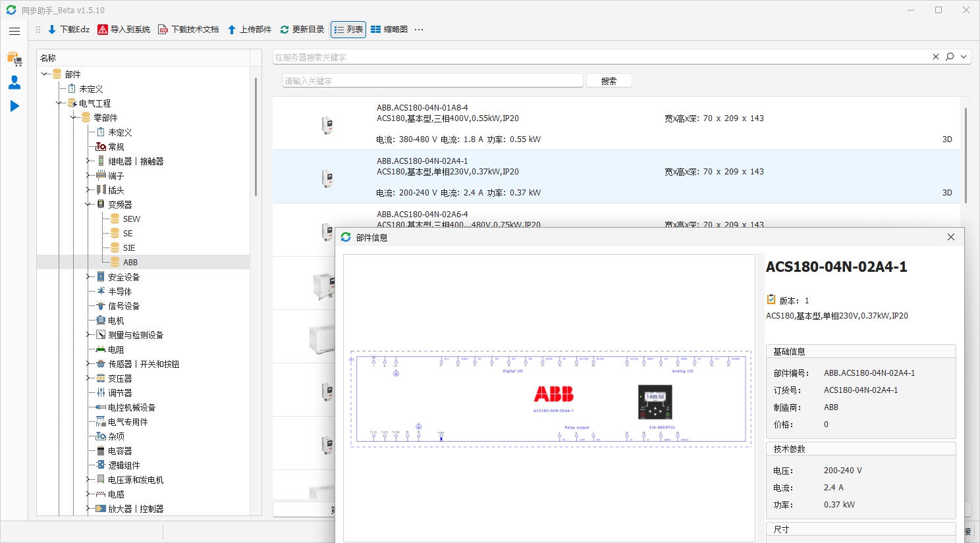Click the tree panel vertical scrollbar
Screen dimensions: 980x543
click(x=256, y=137)
